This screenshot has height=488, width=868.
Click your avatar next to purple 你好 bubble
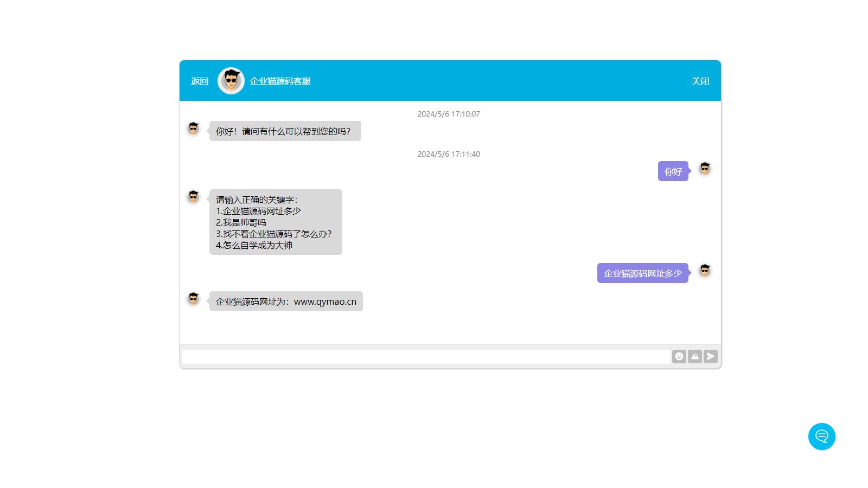[704, 169]
